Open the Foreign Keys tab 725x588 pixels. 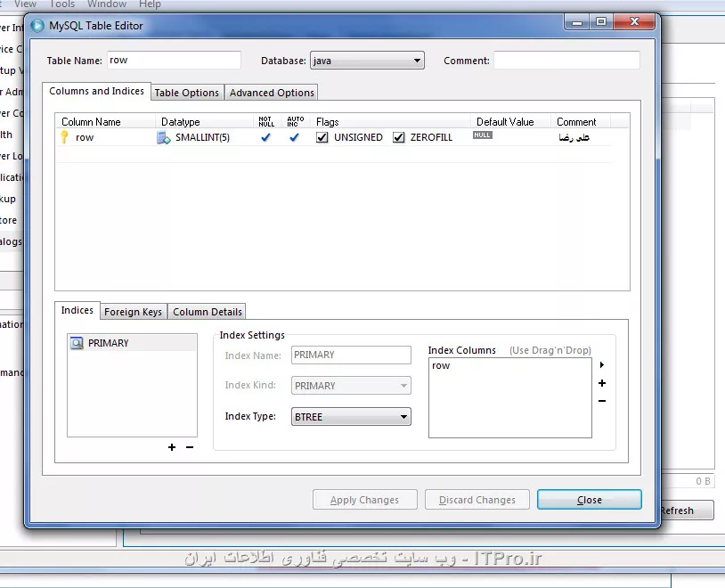coord(134,312)
